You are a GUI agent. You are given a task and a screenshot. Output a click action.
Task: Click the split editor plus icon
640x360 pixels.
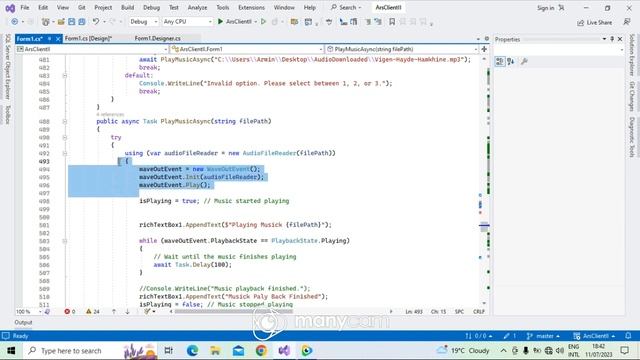(484, 49)
